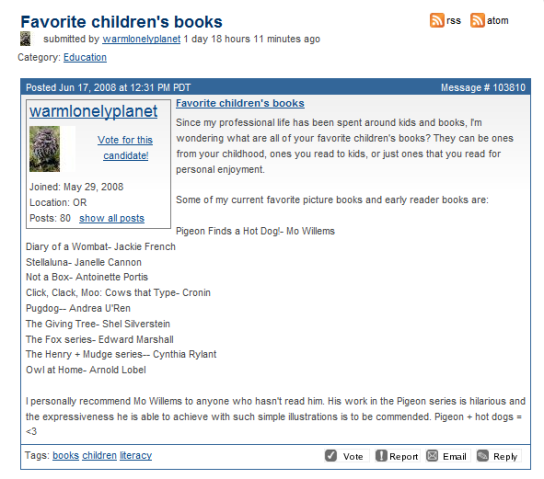Image resolution: width=544 pixels, height=479 pixels.
Task: Click the Reply icon
Action: coord(483,455)
